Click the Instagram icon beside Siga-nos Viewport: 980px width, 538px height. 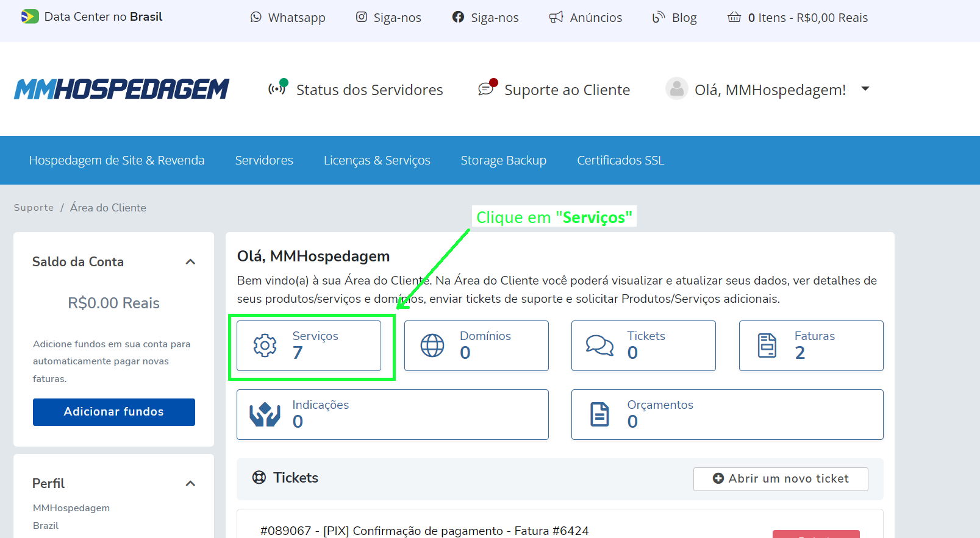tap(362, 17)
